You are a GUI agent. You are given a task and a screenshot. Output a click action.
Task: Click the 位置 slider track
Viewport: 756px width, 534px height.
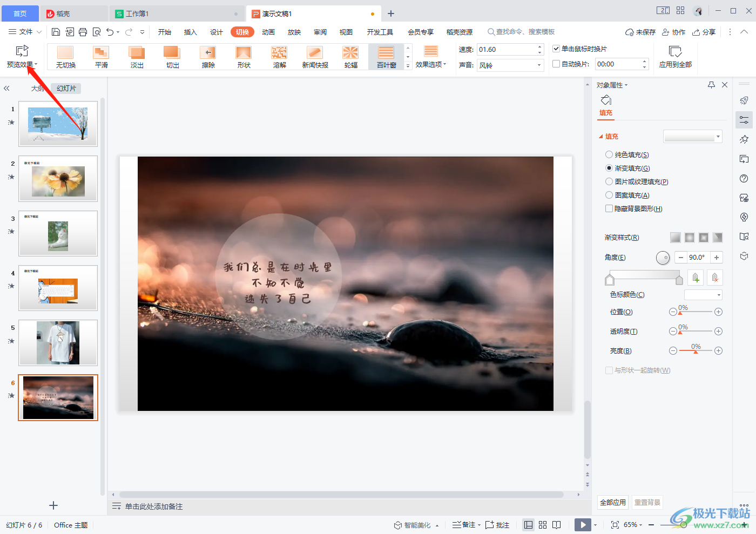(696, 312)
